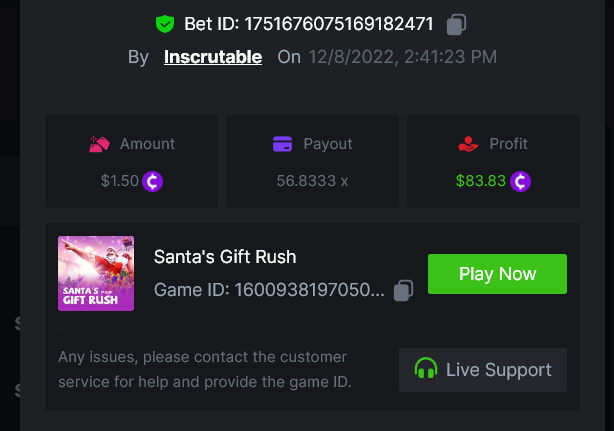Click the red Profit hand icon

(468, 144)
